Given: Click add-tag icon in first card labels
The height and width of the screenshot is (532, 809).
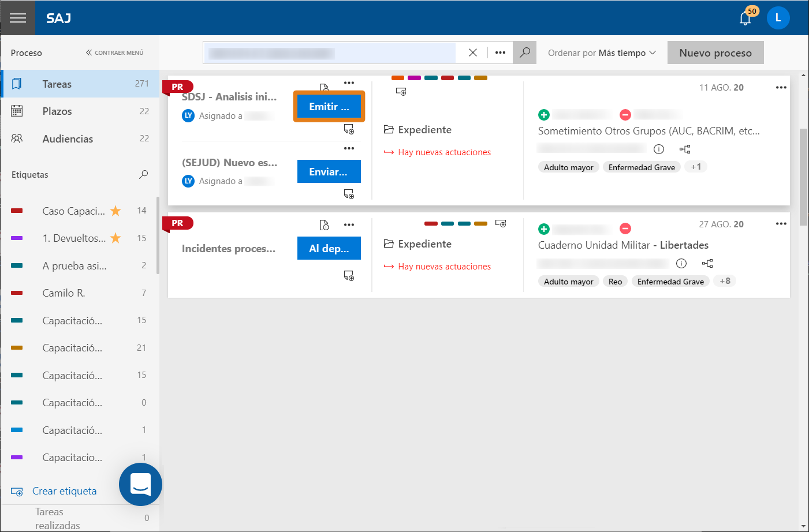Looking at the screenshot, I should pyautogui.click(x=401, y=91).
